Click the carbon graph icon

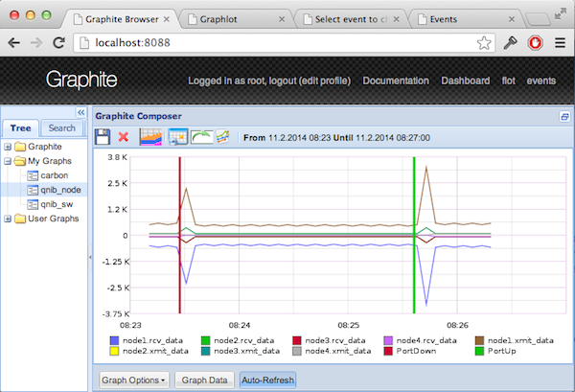[x=33, y=175]
